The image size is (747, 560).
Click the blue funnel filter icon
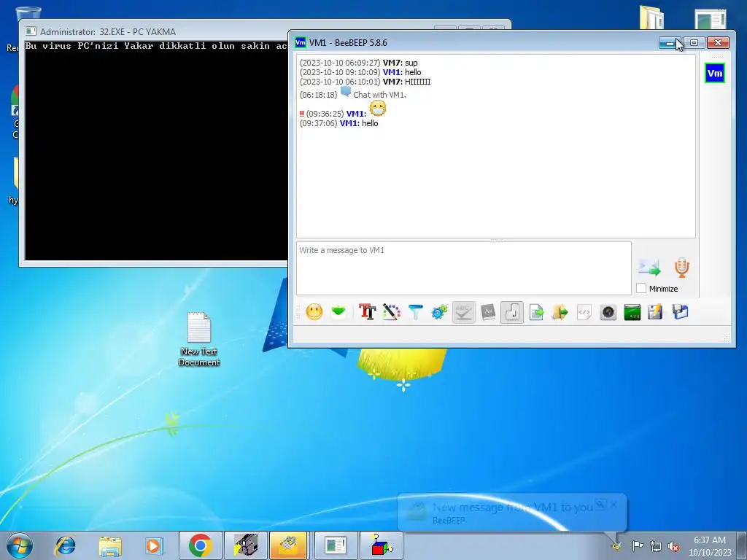point(415,312)
